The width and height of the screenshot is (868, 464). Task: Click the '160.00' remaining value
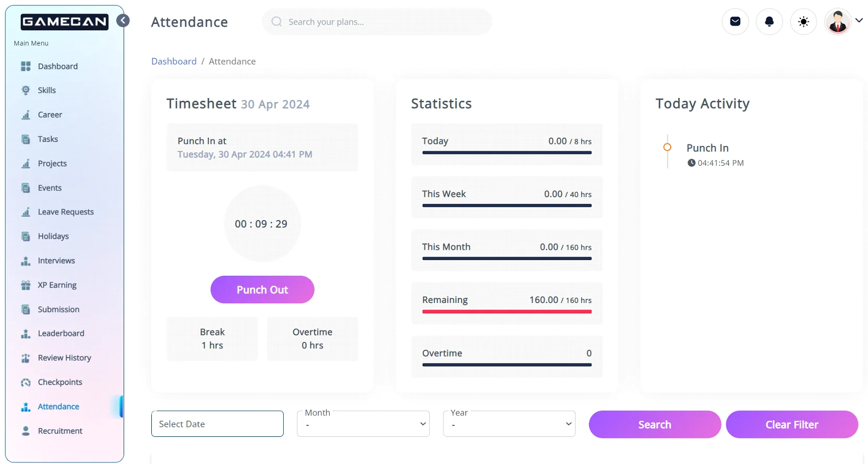coord(544,300)
